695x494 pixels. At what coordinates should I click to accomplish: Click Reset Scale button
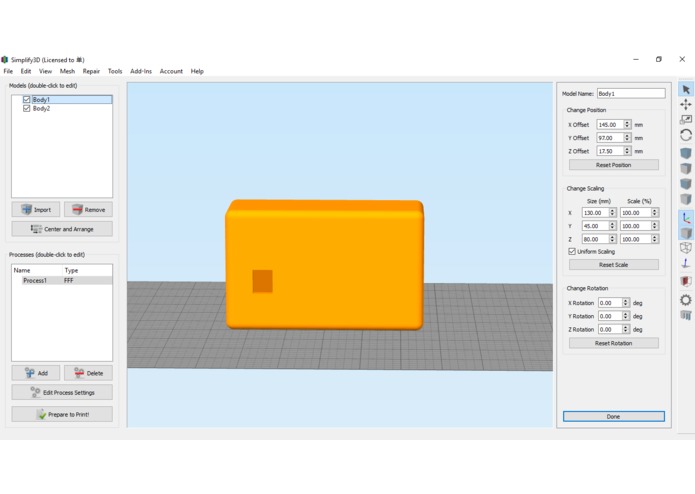[x=613, y=265]
